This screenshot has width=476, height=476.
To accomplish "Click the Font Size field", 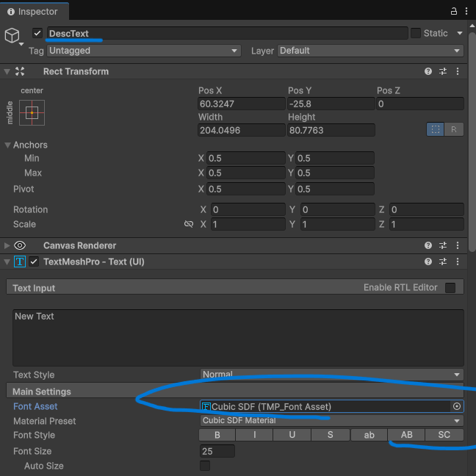I will (217, 451).
